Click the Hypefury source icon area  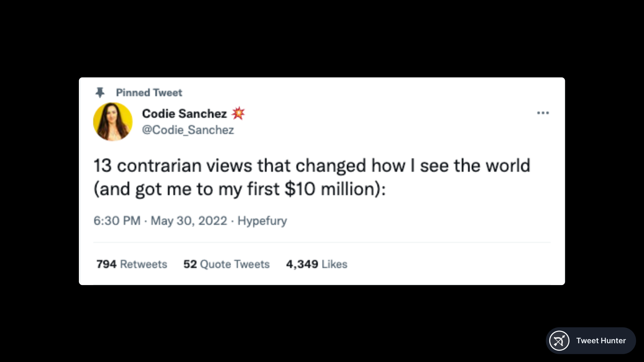coord(262,221)
